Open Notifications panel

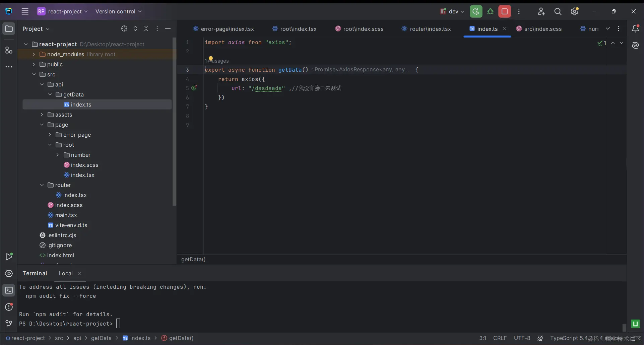click(635, 29)
